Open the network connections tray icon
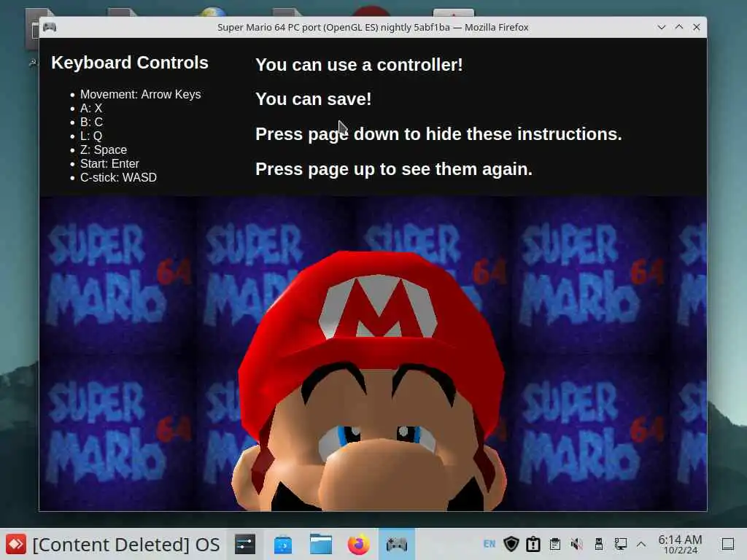Viewport: 747px width, 560px height. coord(620,544)
